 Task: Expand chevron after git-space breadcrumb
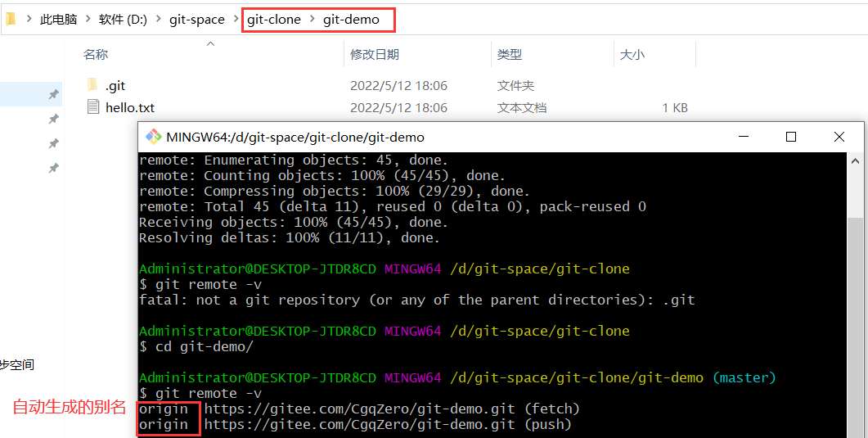pyautogui.click(x=236, y=20)
